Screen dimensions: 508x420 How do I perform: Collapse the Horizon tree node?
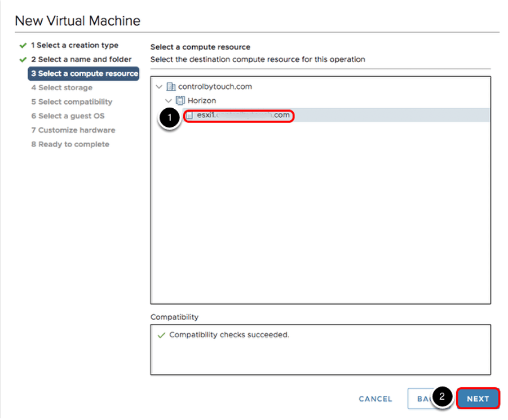tap(169, 101)
